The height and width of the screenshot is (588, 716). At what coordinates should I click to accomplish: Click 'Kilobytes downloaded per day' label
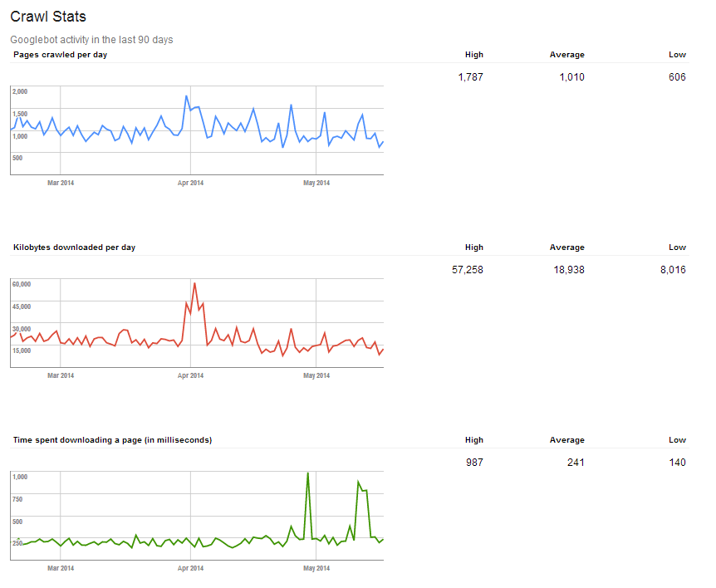(x=75, y=247)
